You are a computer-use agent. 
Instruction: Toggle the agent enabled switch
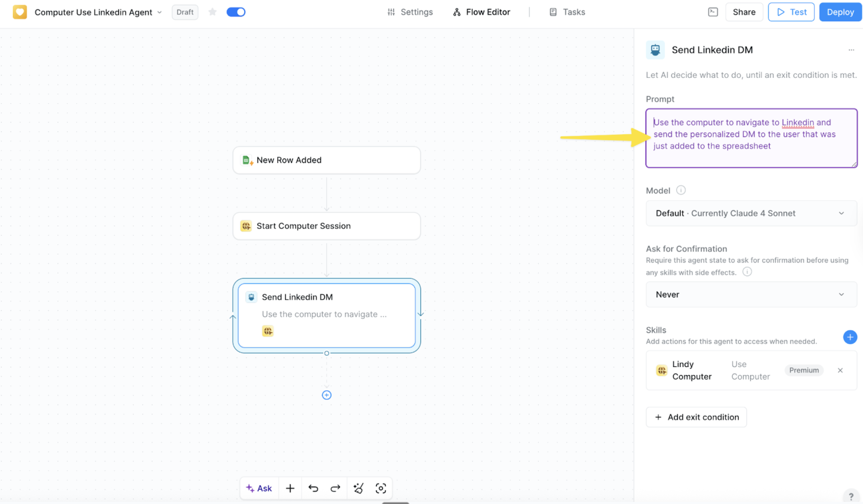(x=236, y=11)
